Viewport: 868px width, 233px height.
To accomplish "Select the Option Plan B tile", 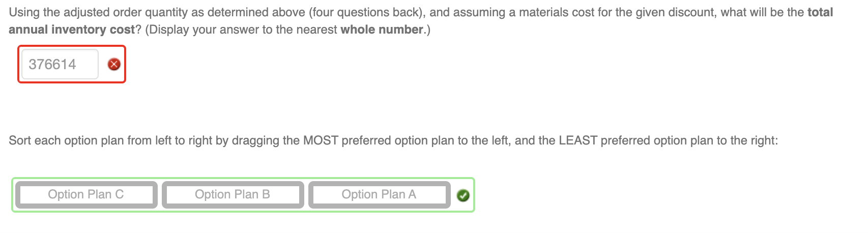I will [233, 194].
